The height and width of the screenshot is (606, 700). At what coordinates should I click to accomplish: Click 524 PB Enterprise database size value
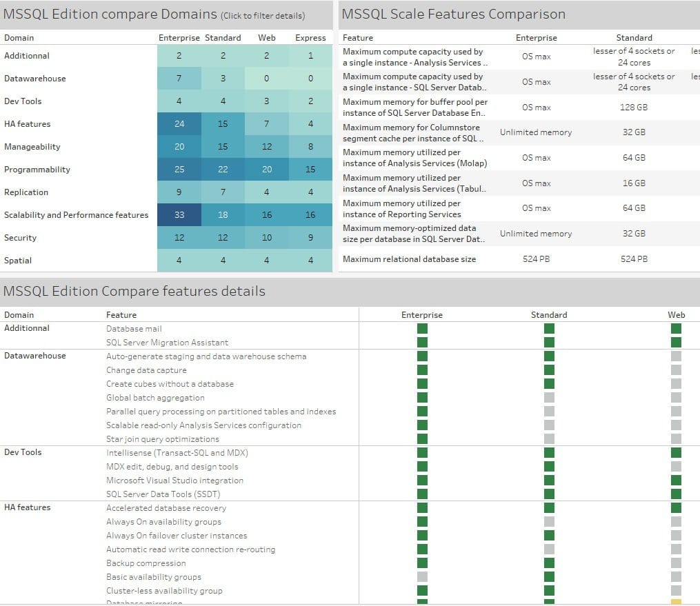click(536, 259)
